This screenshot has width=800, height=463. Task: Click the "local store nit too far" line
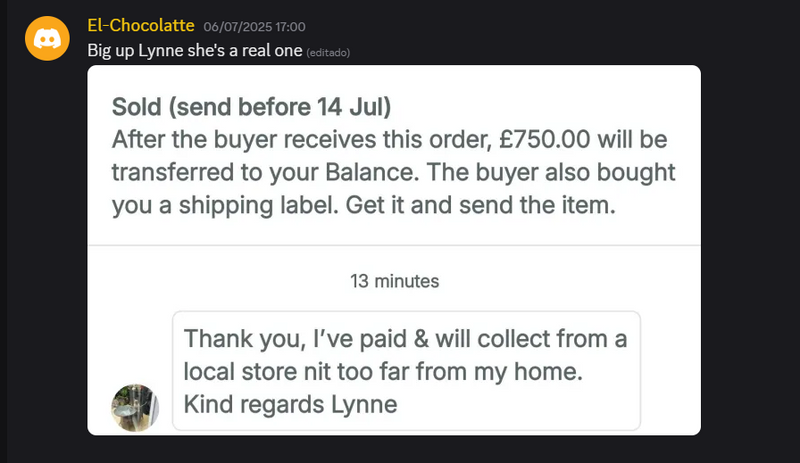296,372
